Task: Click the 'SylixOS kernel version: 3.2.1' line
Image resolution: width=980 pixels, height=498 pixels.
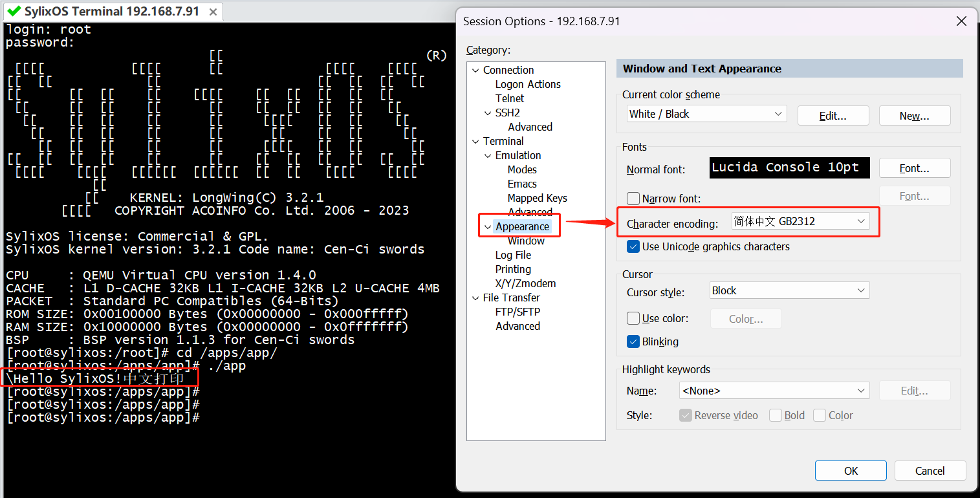Action: click(215, 249)
